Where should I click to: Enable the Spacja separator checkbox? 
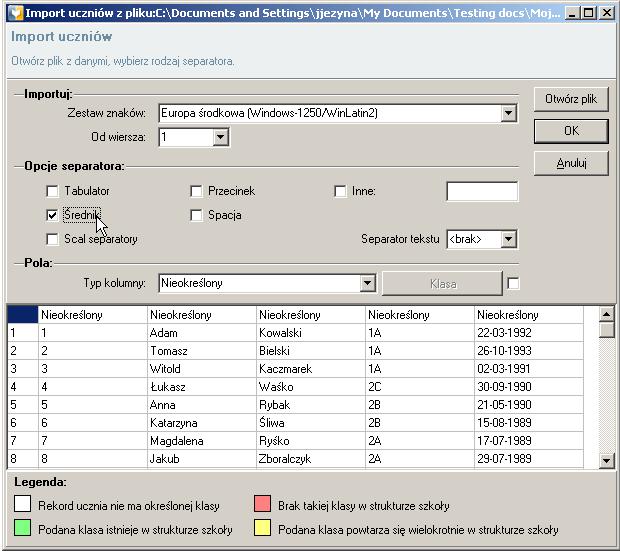point(196,215)
